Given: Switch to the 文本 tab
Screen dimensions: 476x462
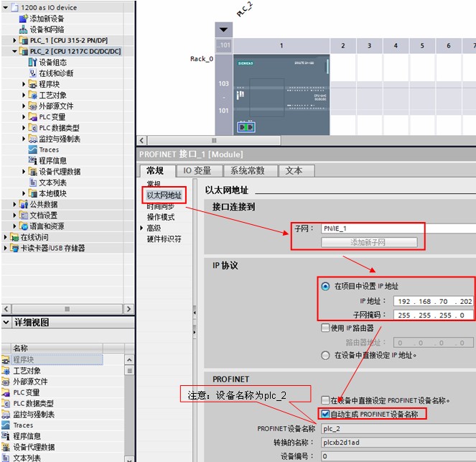Looking at the screenshot, I should pyautogui.click(x=297, y=171).
